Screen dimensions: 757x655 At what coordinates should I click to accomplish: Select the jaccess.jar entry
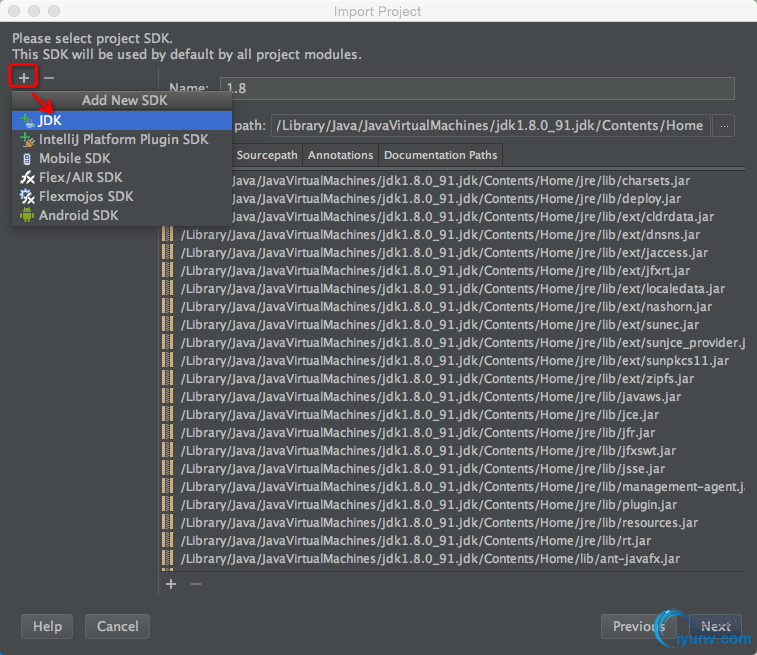tap(454, 252)
